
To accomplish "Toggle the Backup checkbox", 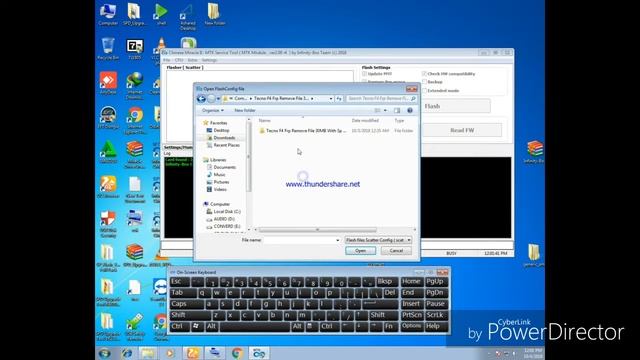I will coord(424,82).
